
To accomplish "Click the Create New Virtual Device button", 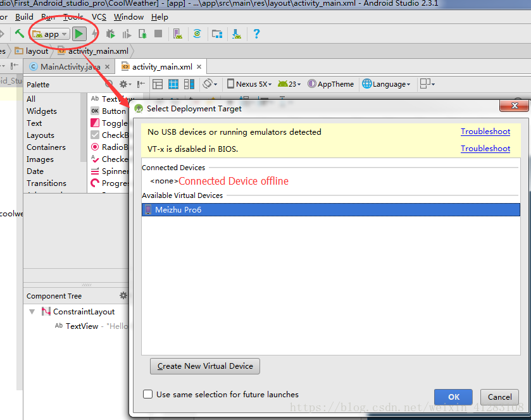I will click(x=205, y=366).
